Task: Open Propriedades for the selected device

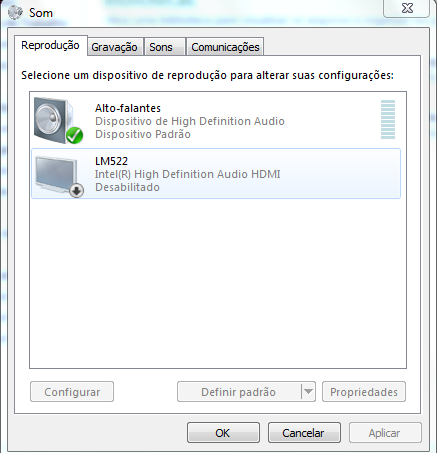Action: click(x=364, y=392)
